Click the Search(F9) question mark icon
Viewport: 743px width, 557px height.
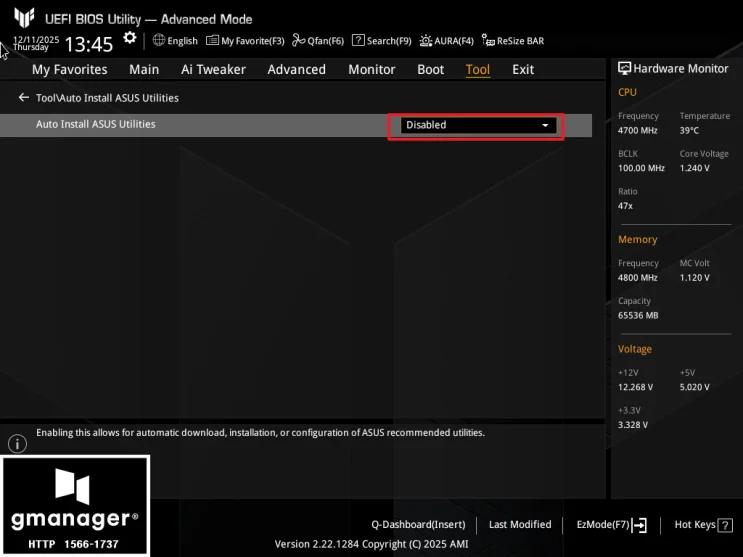point(358,40)
